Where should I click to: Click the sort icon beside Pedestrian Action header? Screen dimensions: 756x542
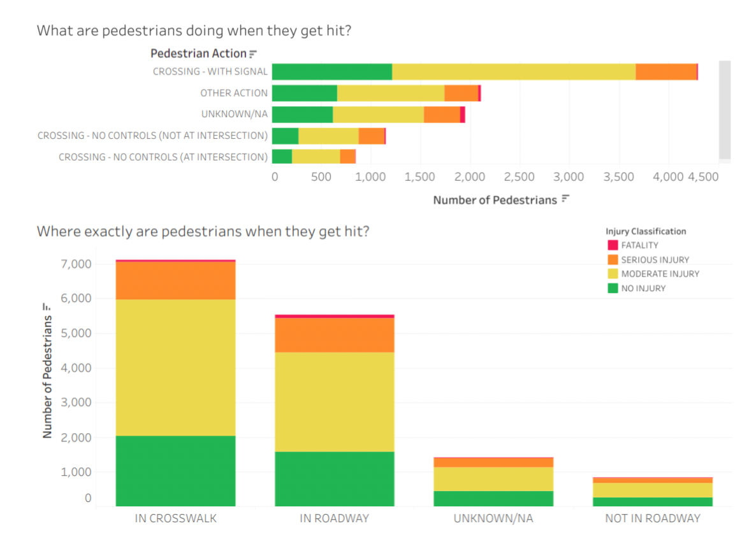coord(253,54)
